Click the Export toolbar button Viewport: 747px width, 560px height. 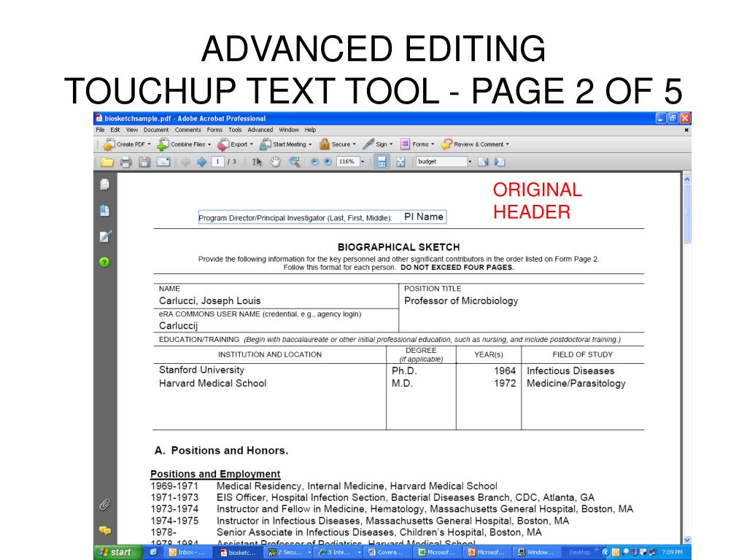235,144
